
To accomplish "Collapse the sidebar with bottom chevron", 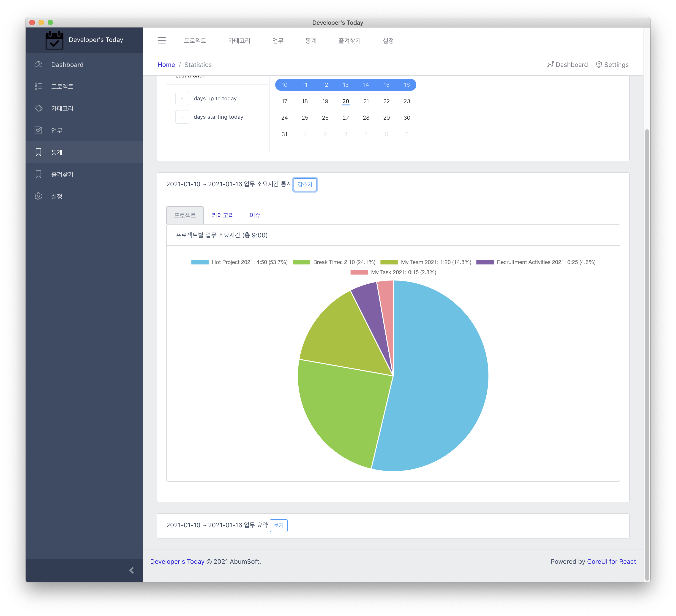I will (x=131, y=570).
